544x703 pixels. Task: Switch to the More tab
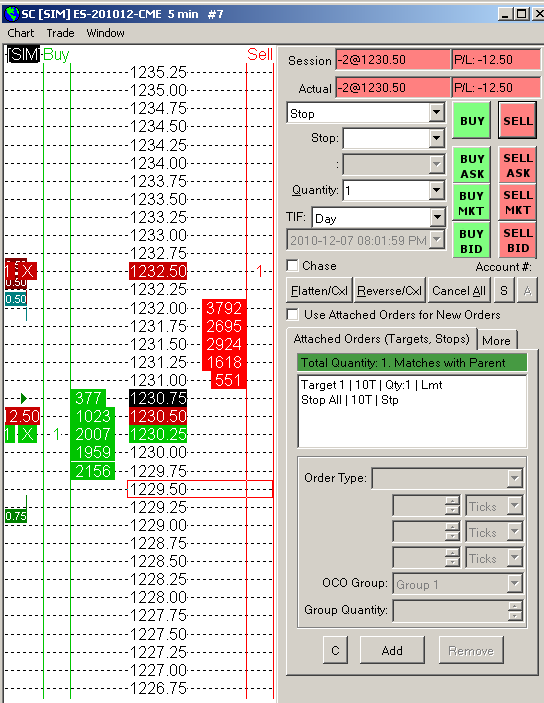[x=496, y=341]
